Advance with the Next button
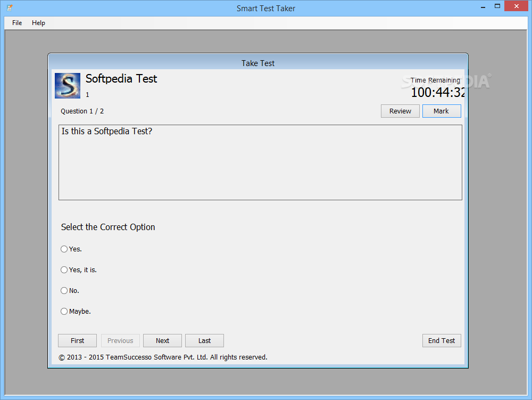 [x=162, y=340]
